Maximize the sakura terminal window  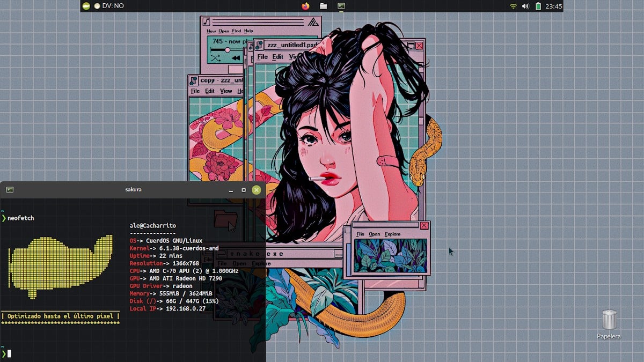pos(244,189)
